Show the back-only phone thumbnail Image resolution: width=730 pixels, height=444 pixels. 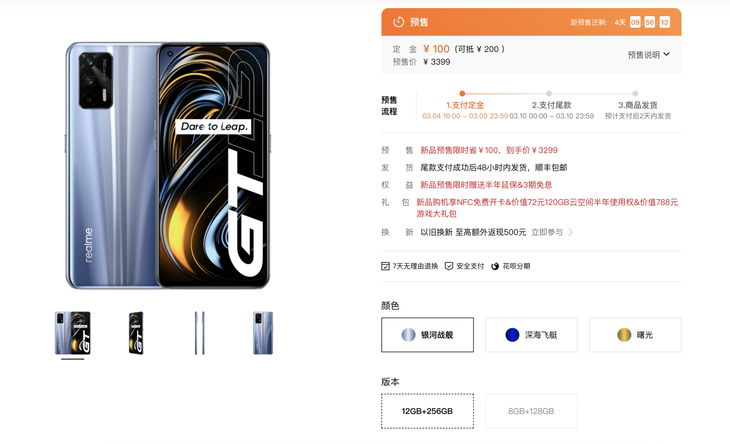(263, 333)
